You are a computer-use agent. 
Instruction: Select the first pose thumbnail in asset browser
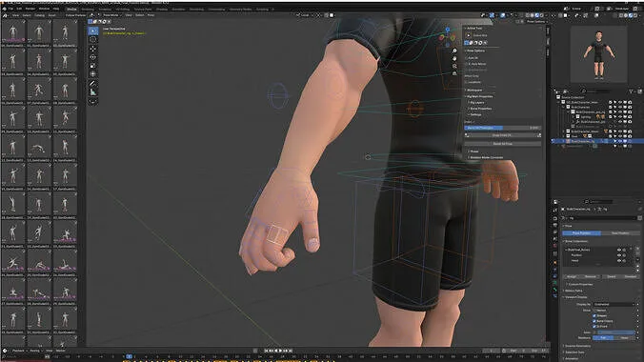pos(12,31)
